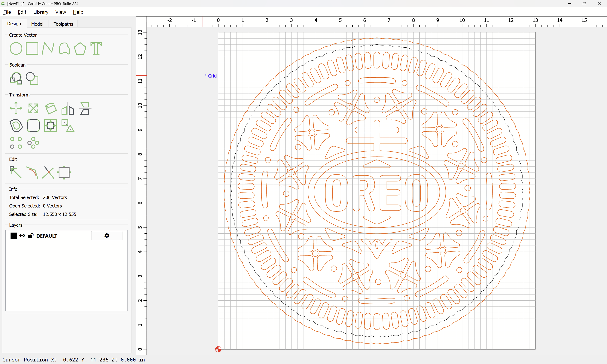Screen dimensions: 607x364
Task: Open DEFAULT layer gear settings
Action: (x=107, y=236)
